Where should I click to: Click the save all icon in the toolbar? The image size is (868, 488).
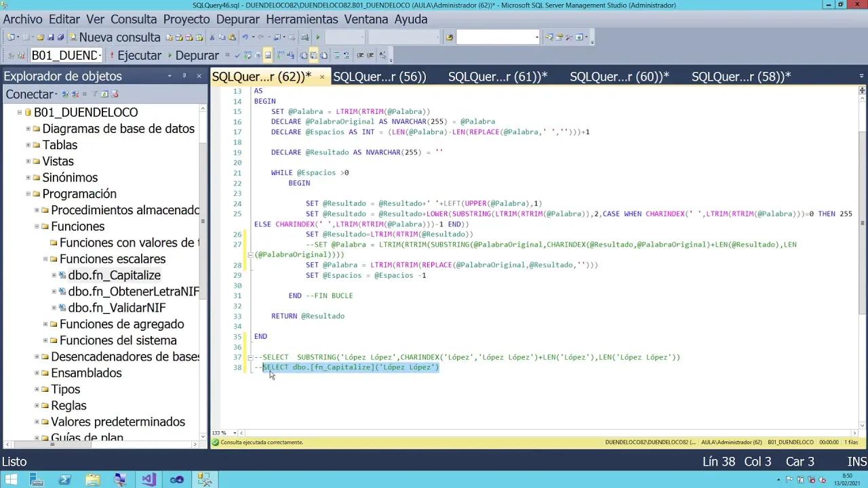[x=60, y=37]
